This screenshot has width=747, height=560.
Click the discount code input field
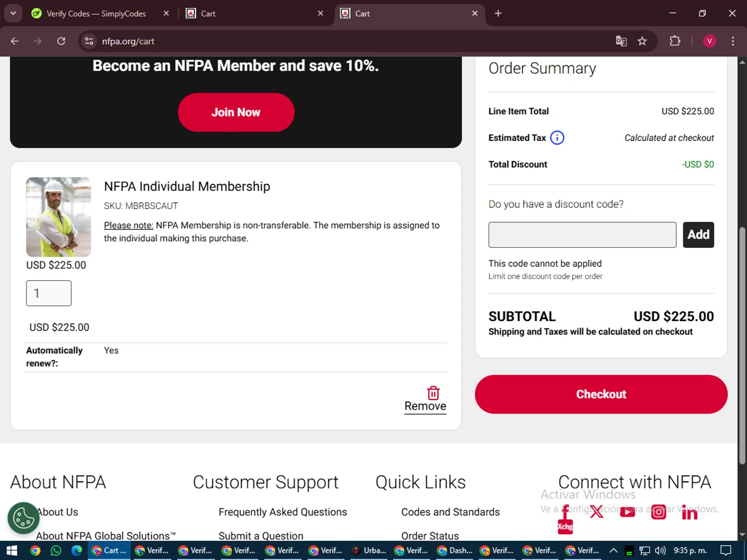582,235
